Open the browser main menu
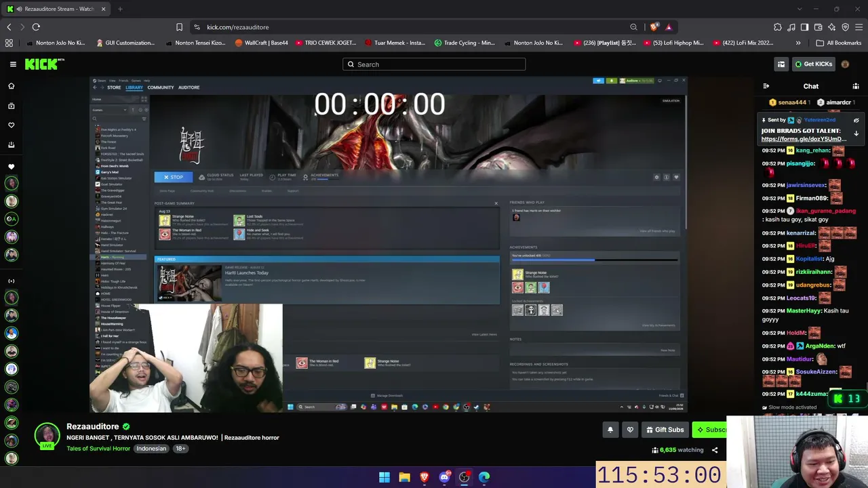 click(859, 27)
